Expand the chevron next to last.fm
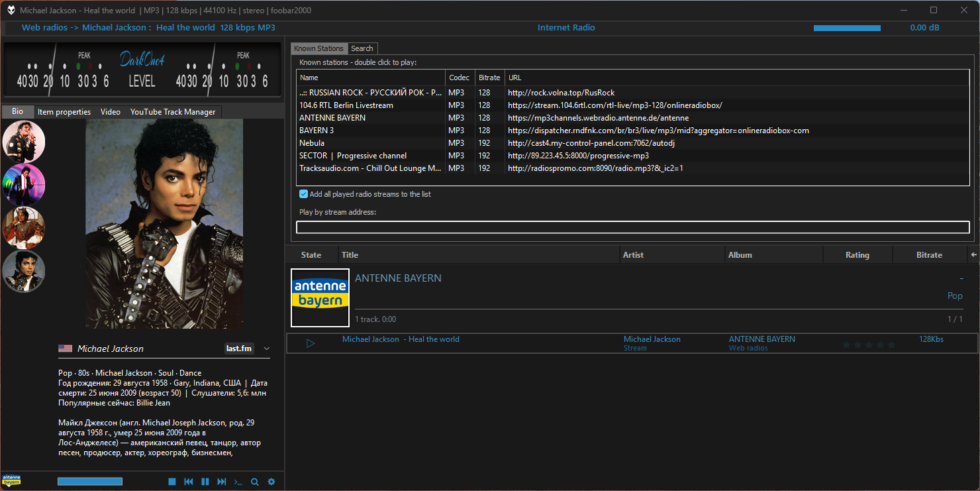 (267, 349)
